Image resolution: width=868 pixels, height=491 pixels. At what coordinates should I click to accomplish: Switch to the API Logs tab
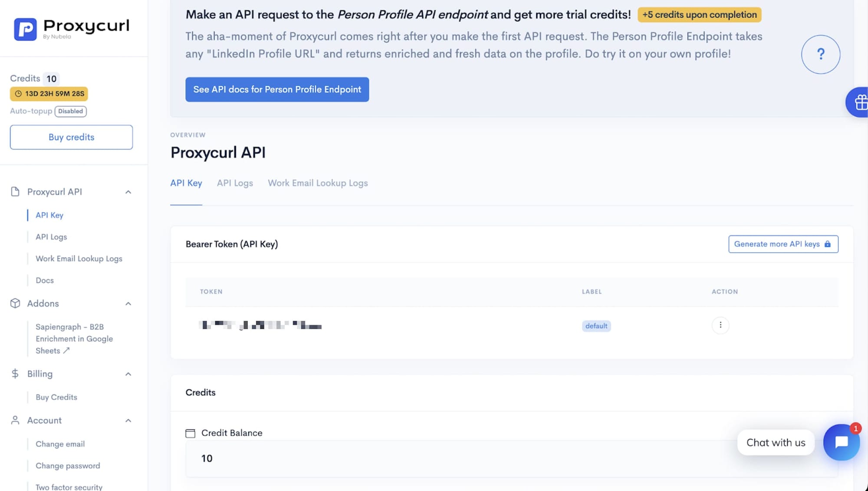(x=235, y=183)
